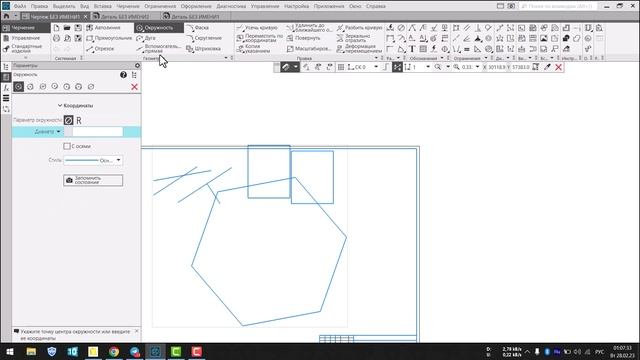Select the Скругление fillet tool
The image size is (640, 360).
(x=204, y=38)
